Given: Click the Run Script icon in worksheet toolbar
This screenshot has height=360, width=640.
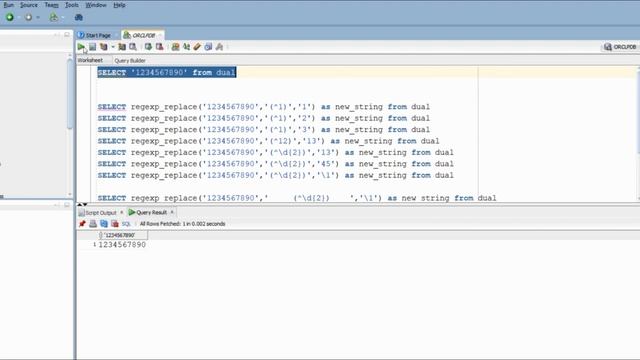Looking at the screenshot, I should [x=93, y=47].
